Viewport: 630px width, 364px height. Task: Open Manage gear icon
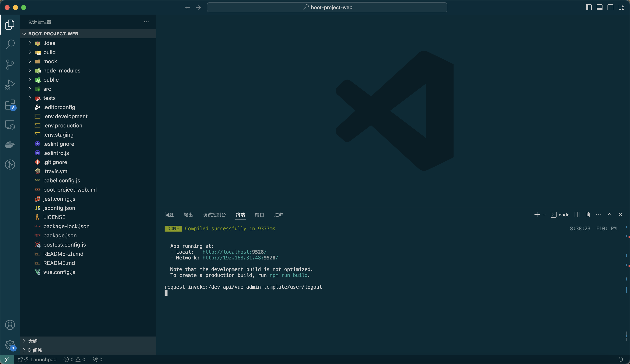[x=10, y=345]
